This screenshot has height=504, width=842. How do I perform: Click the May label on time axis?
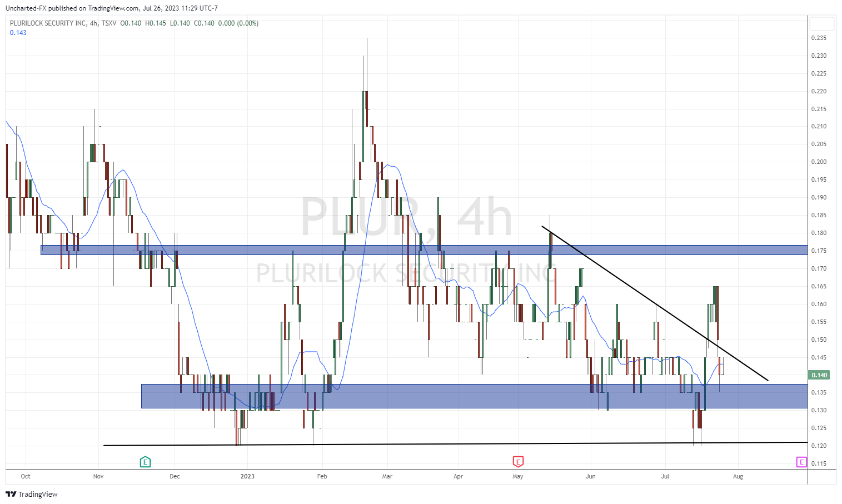point(518,476)
